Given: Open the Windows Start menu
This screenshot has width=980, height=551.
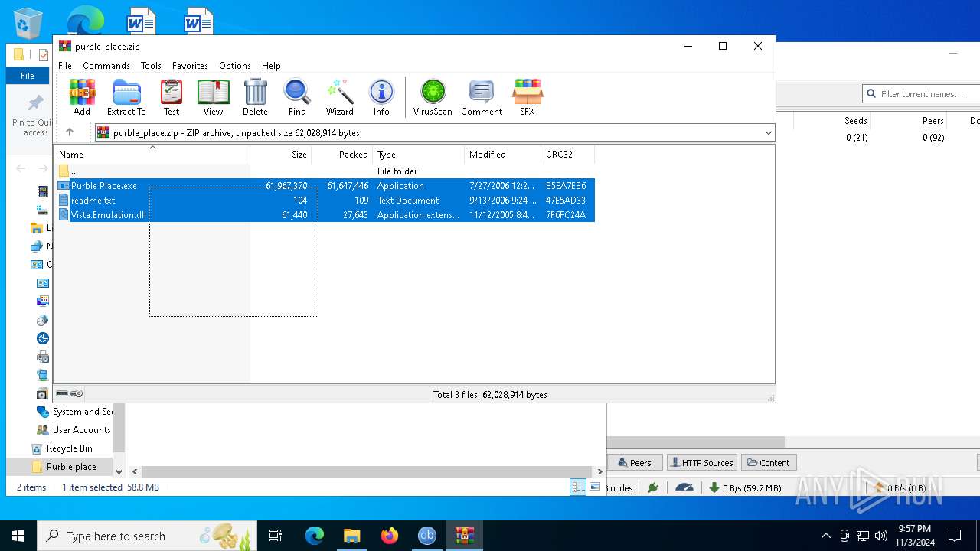Looking at the screenshot, I should click(x=18, y=536).
